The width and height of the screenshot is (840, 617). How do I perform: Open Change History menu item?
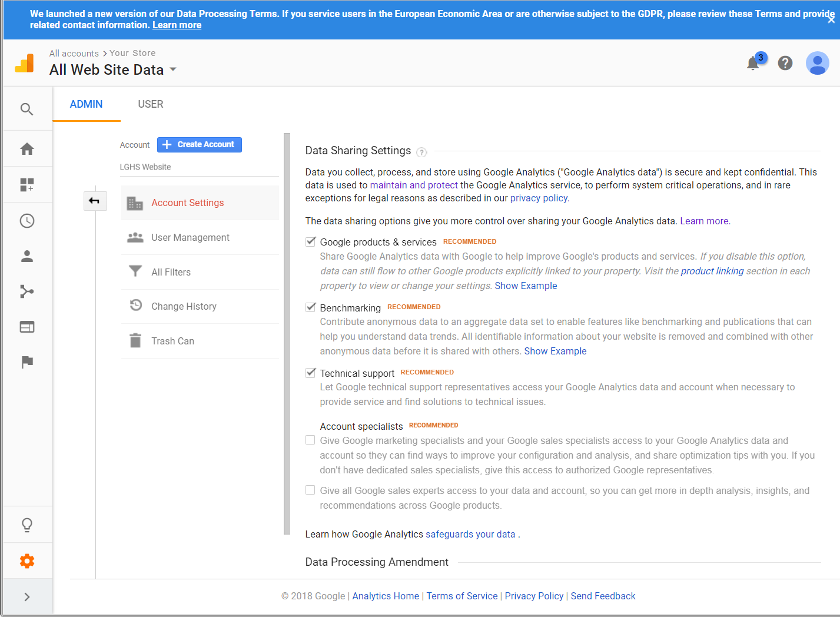(x=200, y=306)
